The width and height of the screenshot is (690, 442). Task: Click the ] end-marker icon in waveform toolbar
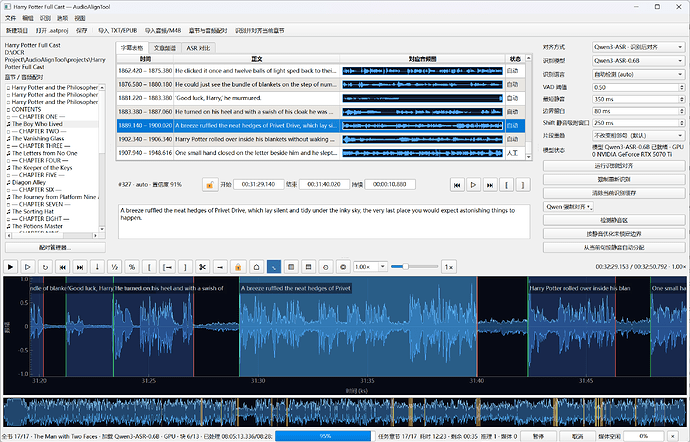coord(185,267)
